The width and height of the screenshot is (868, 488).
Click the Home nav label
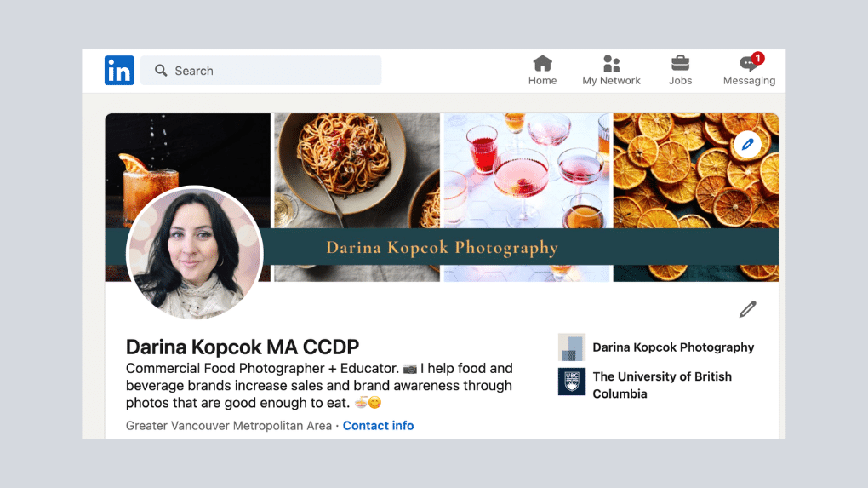coord(543,81)
